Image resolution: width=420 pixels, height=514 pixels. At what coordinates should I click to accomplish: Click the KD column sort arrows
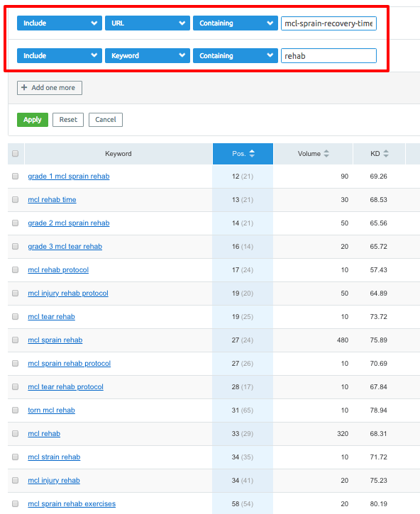pos(386,153)
